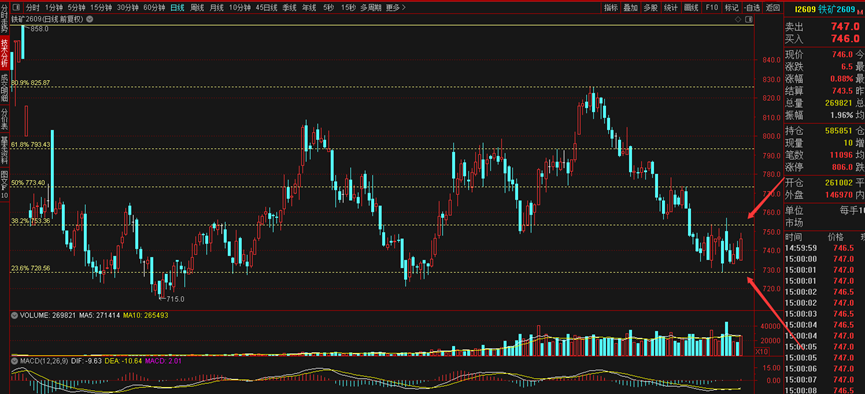Toggle 自选 watchlist for this contract
The width and height of the screenshot is (865, 394).
(x=751, y=8)
